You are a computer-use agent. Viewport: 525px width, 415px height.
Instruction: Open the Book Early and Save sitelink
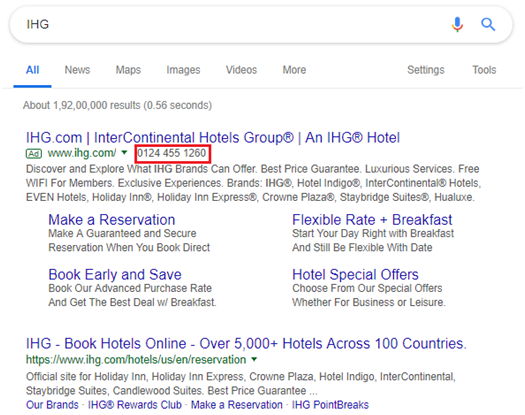(115, 275)
